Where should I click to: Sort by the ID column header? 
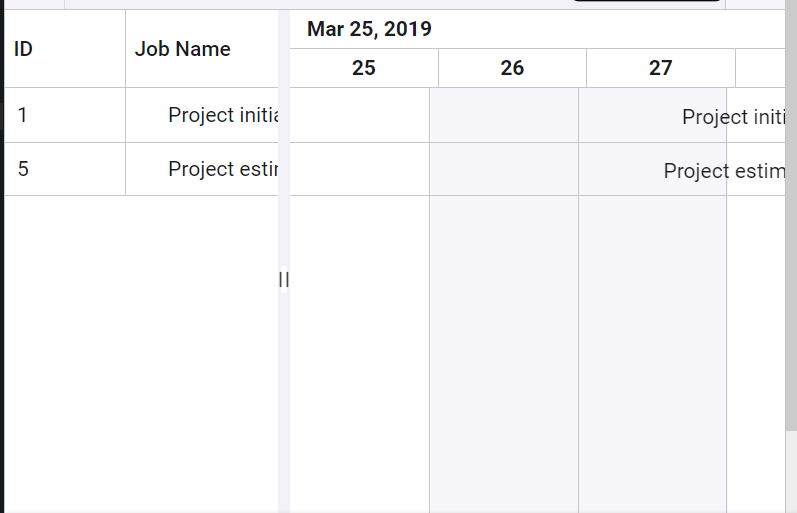[24, 49]
